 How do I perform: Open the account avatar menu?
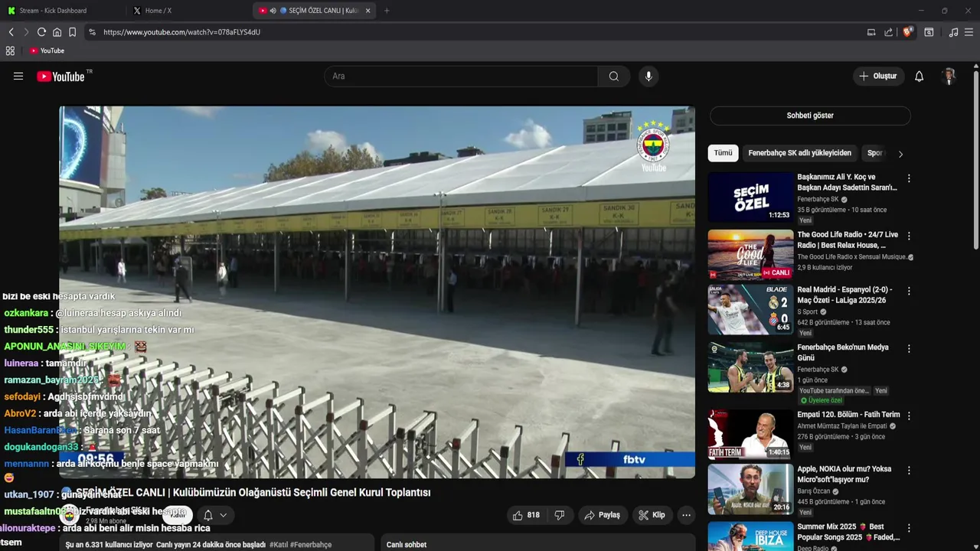coord(949,77)
